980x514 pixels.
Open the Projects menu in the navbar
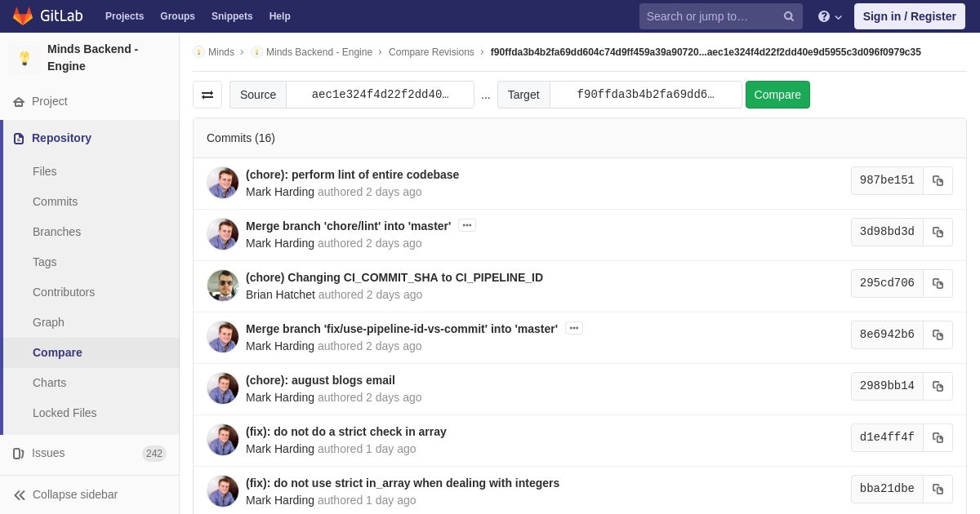coord(124,16)
